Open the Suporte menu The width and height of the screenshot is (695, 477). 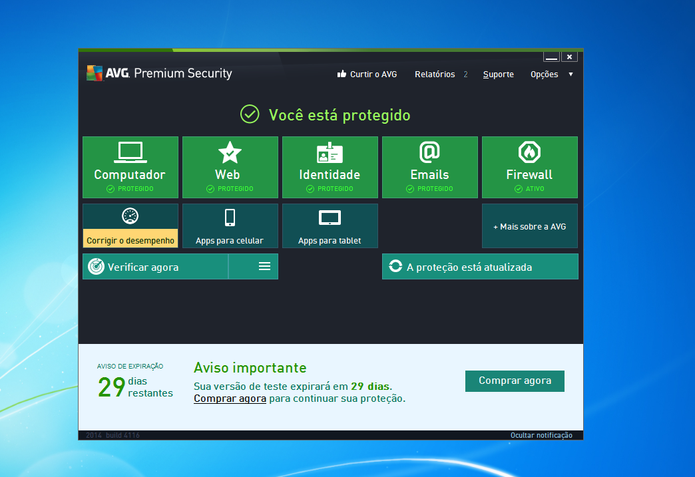(498, 74)
